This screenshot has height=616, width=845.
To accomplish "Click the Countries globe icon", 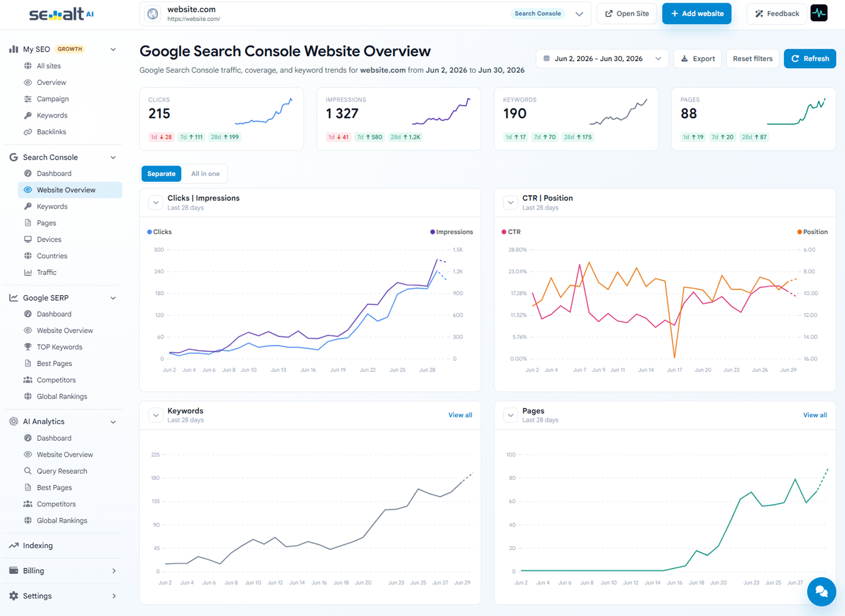I will (28, 256).
